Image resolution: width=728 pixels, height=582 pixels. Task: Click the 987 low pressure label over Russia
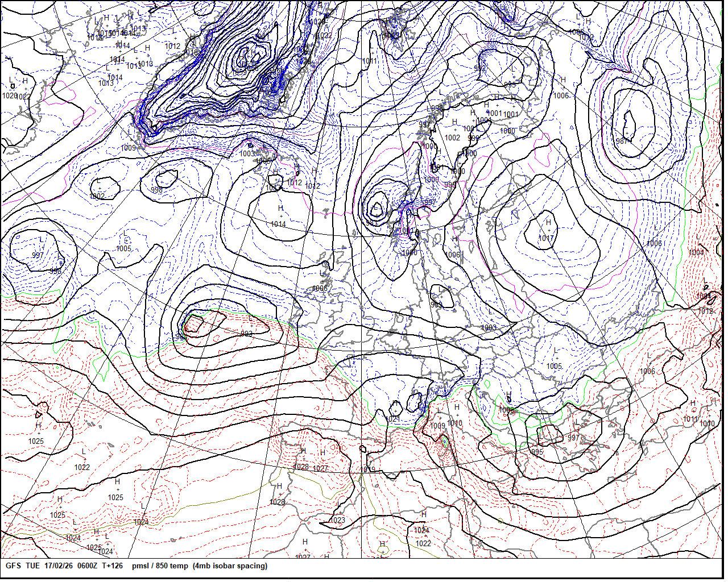622,141
